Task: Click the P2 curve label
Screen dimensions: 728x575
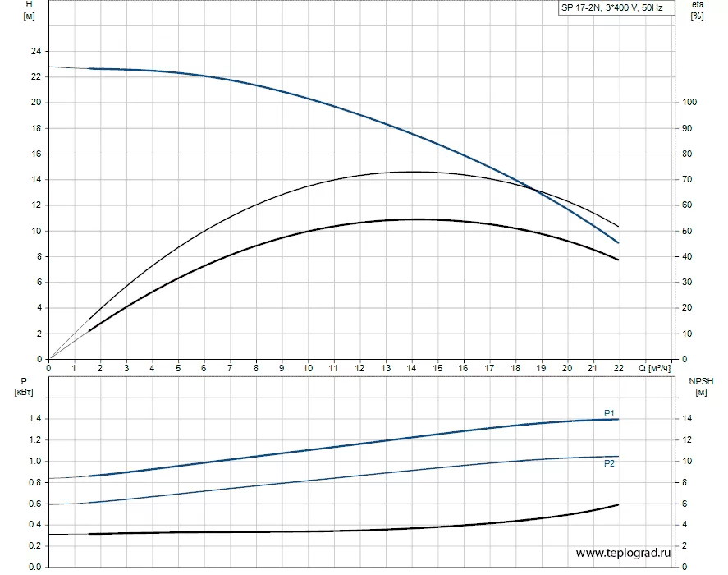Action: click(x=609, y=464)
